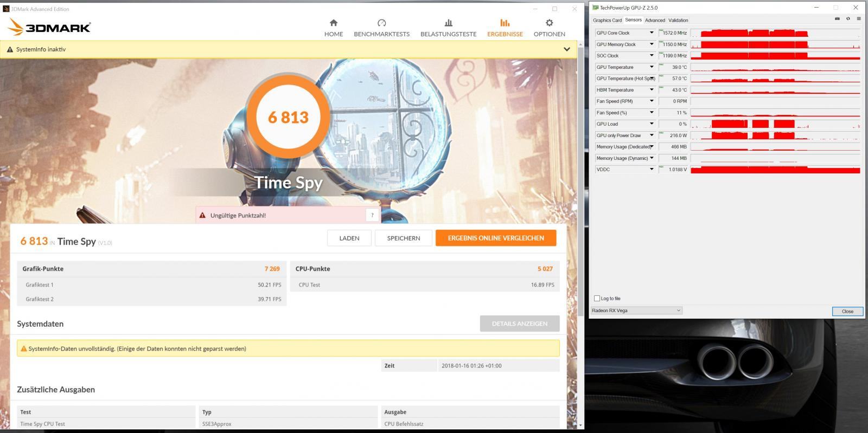
Task: Open the GPU Memory Clock sensor dropdown
Action: coord(652,44)
